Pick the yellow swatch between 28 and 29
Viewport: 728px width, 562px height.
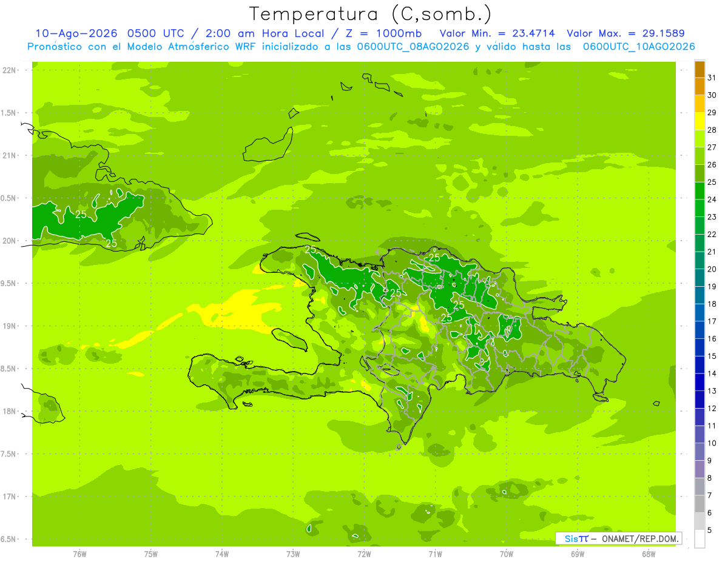tap(700, 121)
